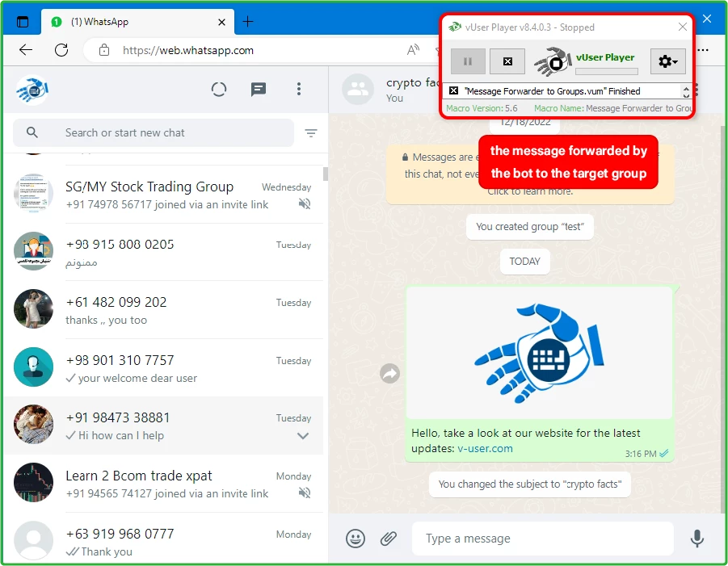Click You created group "test" notice
This screenshot has height=566, width=728.
530,227
